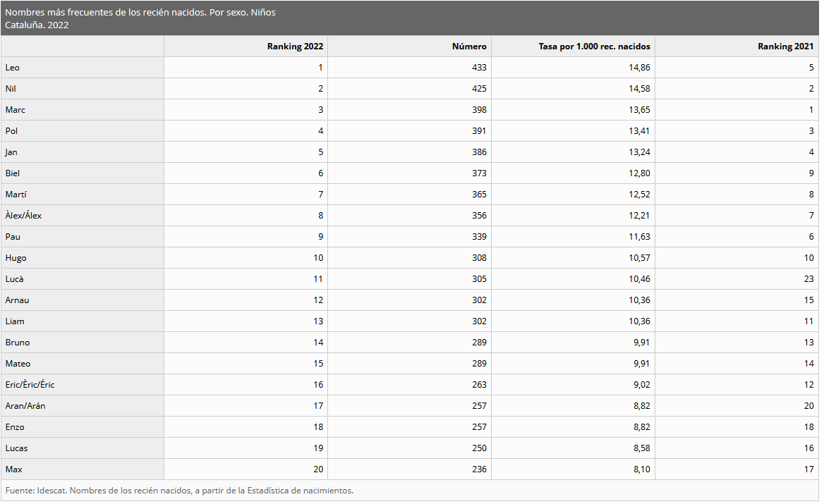Click the number 236 in Max row

(479, 469)
